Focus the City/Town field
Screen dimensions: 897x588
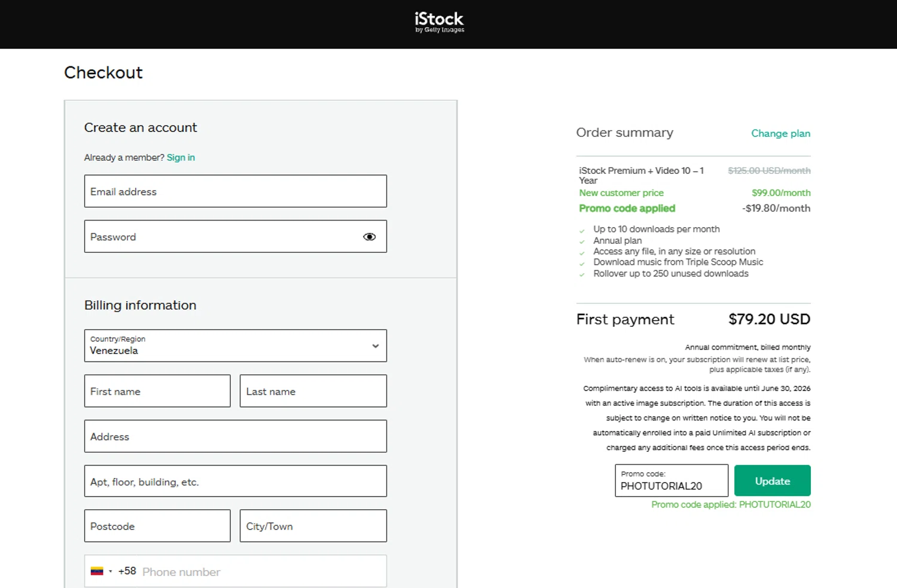click(x=313, y=526)
